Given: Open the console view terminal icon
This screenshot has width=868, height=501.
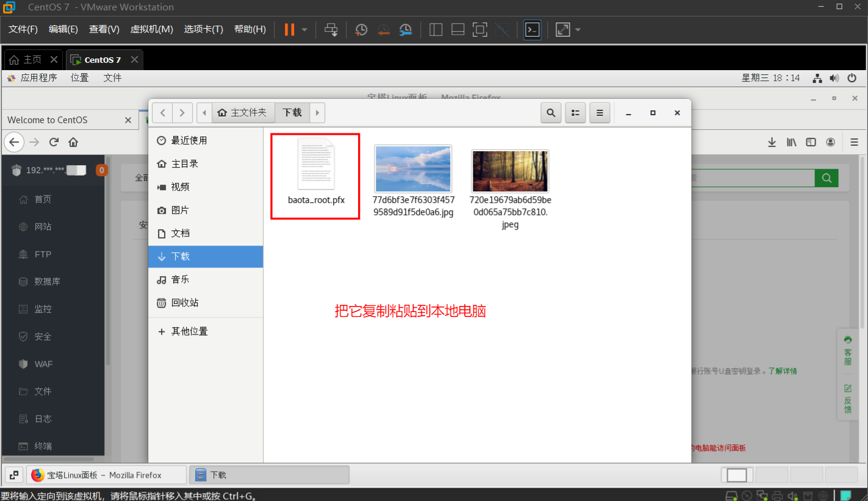Looking at the screenshot, I should [532, 29].
